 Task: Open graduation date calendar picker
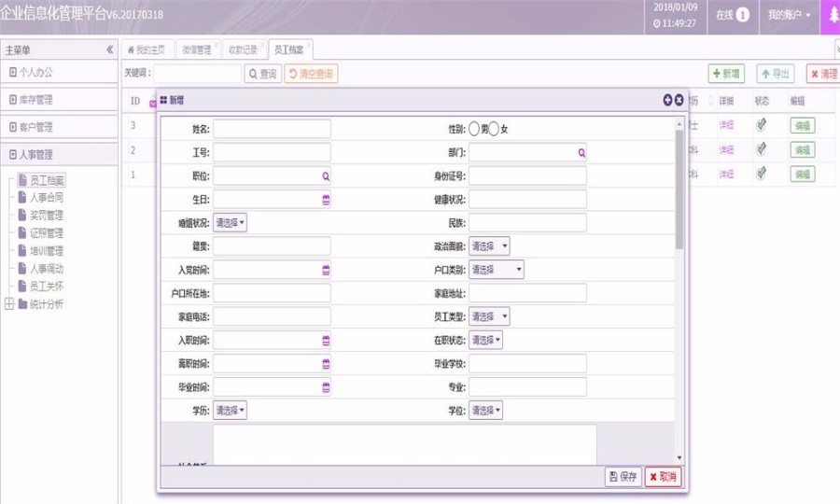coord(326,387)
